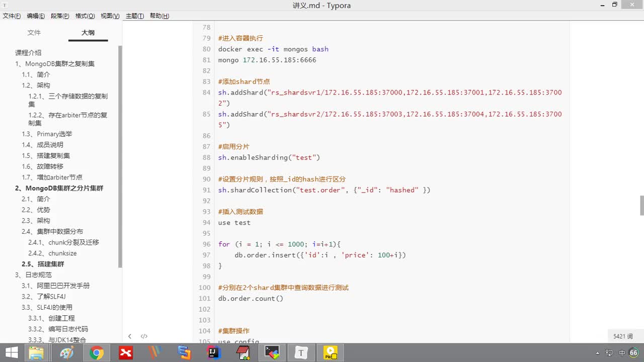This screenshot has width=644, height=362.
Task: Open the 编辑(E) menu
Action: tap(36, 16)
